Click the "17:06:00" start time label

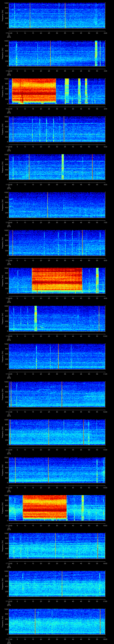pyautogui.click(x=9, y=223)
